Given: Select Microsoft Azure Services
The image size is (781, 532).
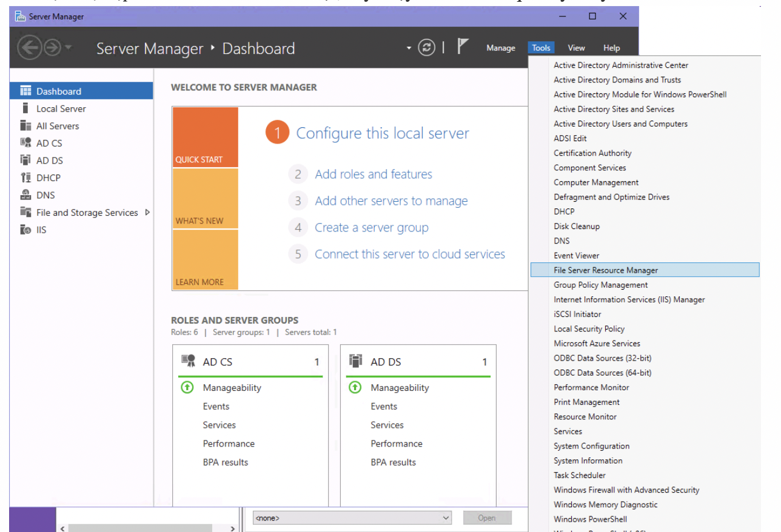Looking at the screenshot, I should click(645, 344).
